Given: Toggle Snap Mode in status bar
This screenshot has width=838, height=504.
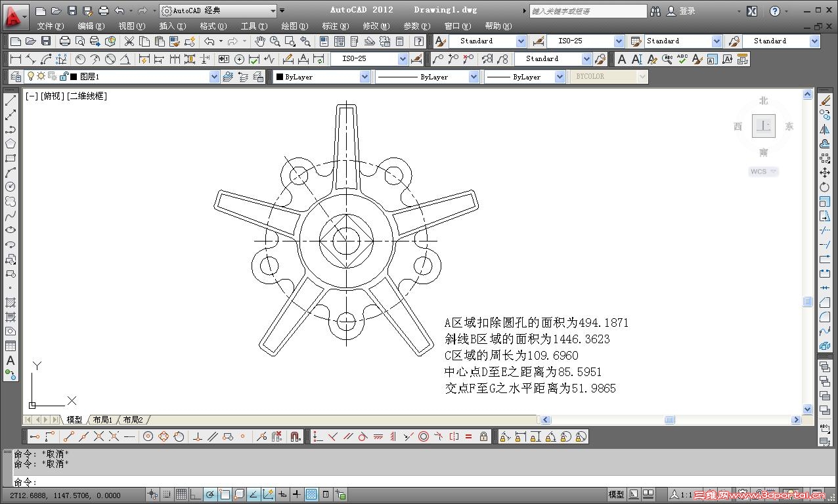Looking at the screenshot, I should (x=167, y=494).
